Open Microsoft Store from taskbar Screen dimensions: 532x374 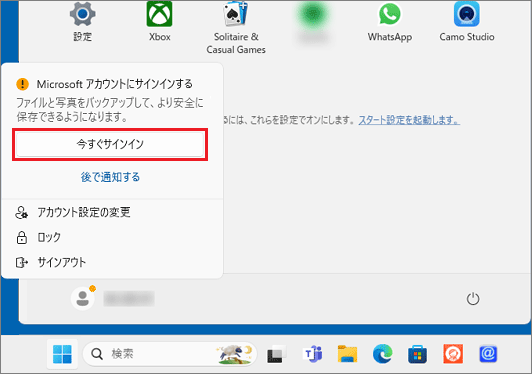click(x=418, y=354)
